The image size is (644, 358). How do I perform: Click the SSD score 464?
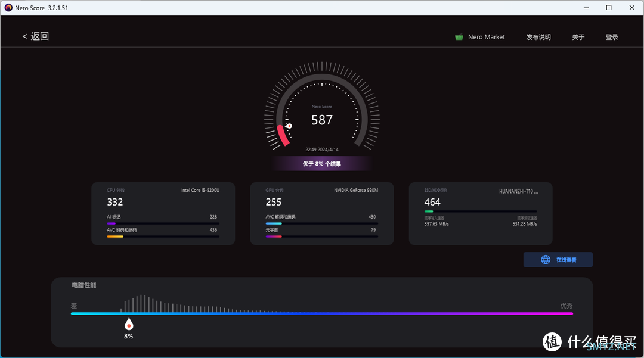coord(432,202)
